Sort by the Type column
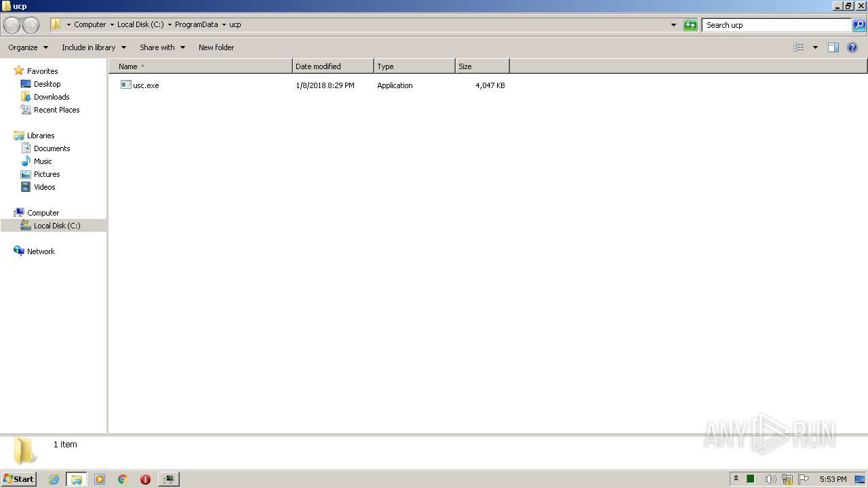The width and height of the screenshot is (868, 488). pyautogui.click(x=414, y=66)
